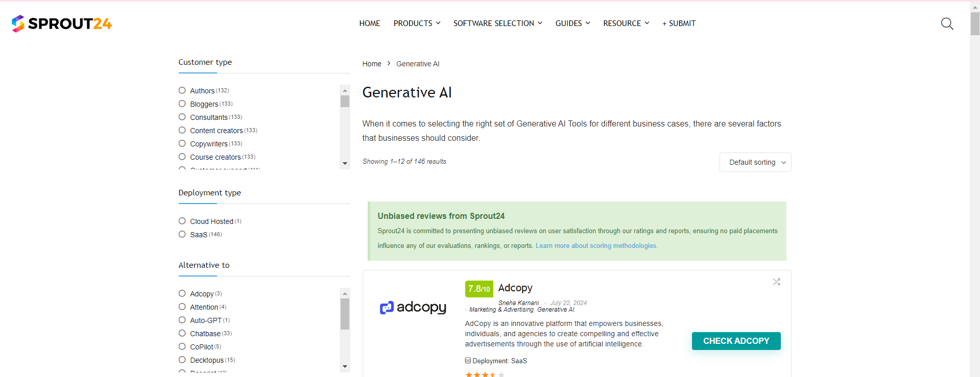Expand the Software Selection menu
The height and width of the screenshot is (377, 980).
click(x=497, y=23)
